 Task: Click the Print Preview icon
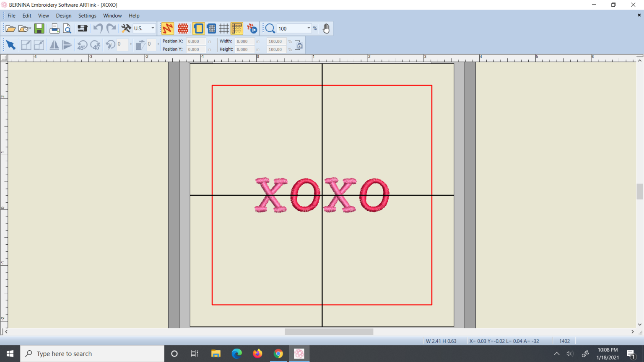67,28
